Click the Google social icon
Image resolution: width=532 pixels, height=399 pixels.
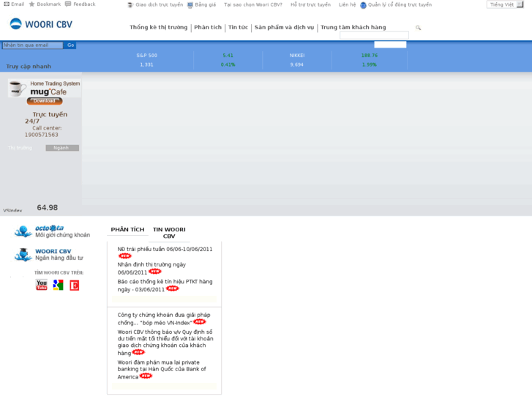(58, 285)
